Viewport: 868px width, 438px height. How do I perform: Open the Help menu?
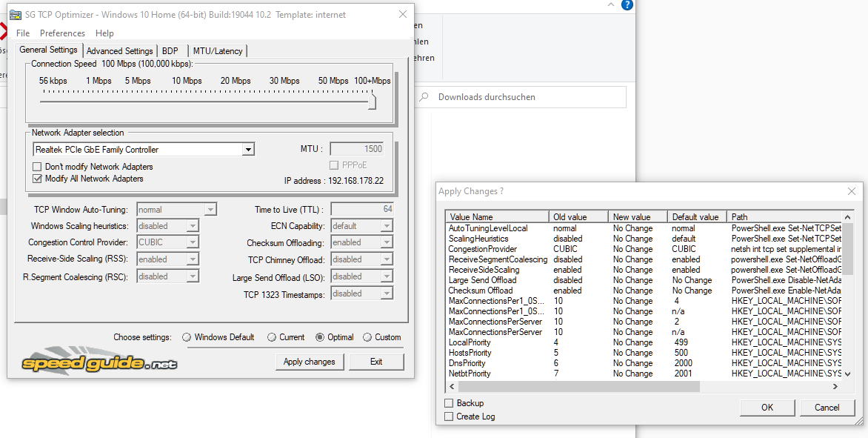[104, 33]
